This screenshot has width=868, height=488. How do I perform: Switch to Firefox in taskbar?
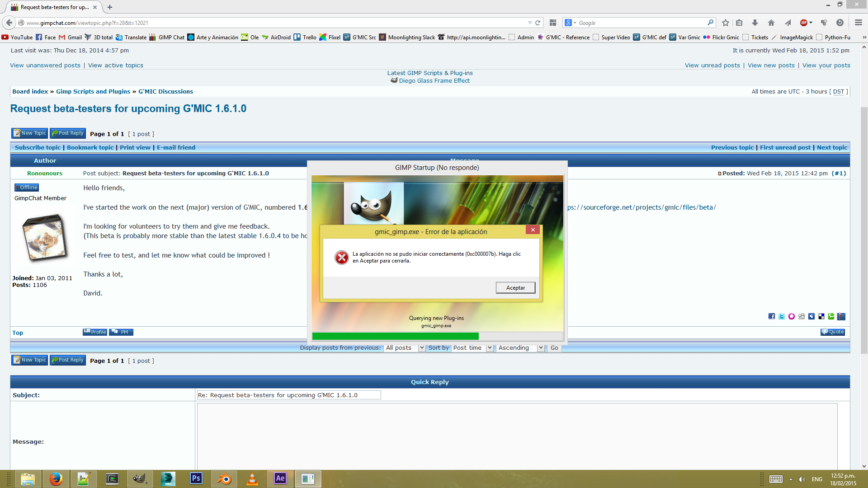(56, 479)
